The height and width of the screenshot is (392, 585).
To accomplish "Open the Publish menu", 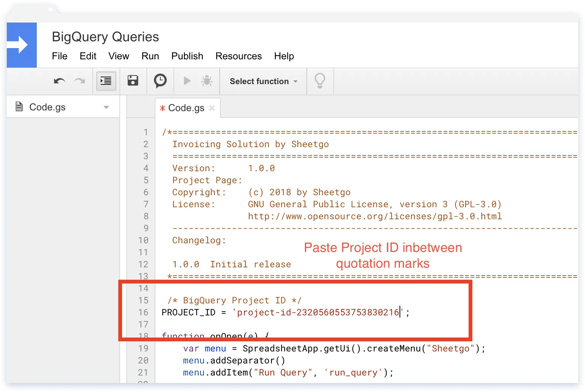I will tap(187, 56).
